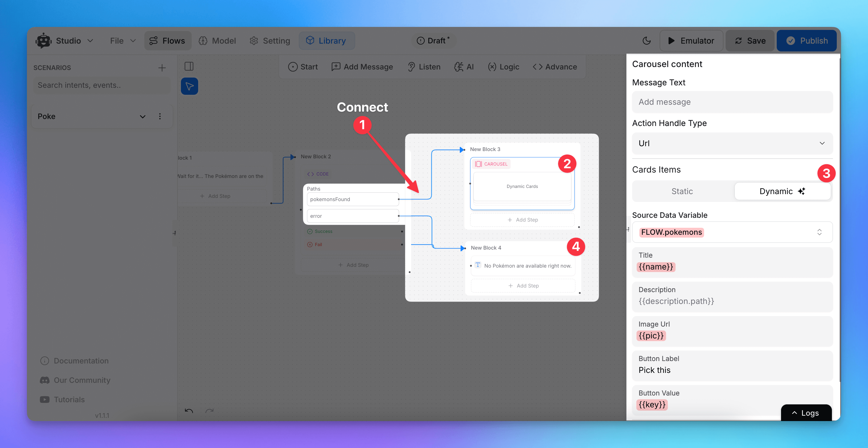Expand the Logs panel
This screenshot has height=448, width=868.
(806, 413)
